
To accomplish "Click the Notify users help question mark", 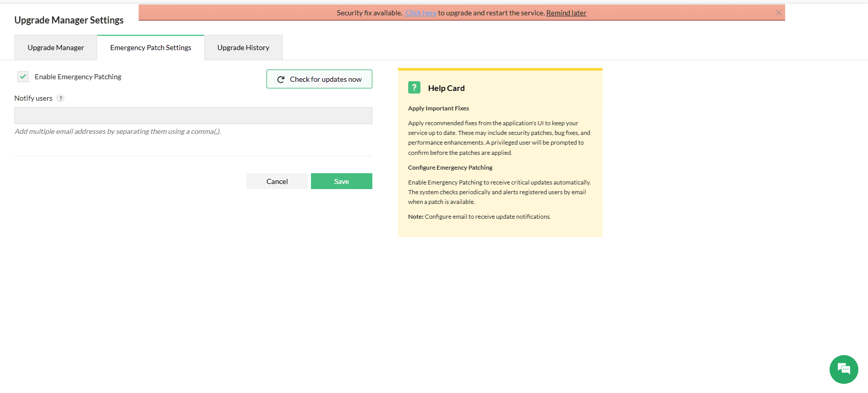I will pyautogui.click(x=60, y=98).
